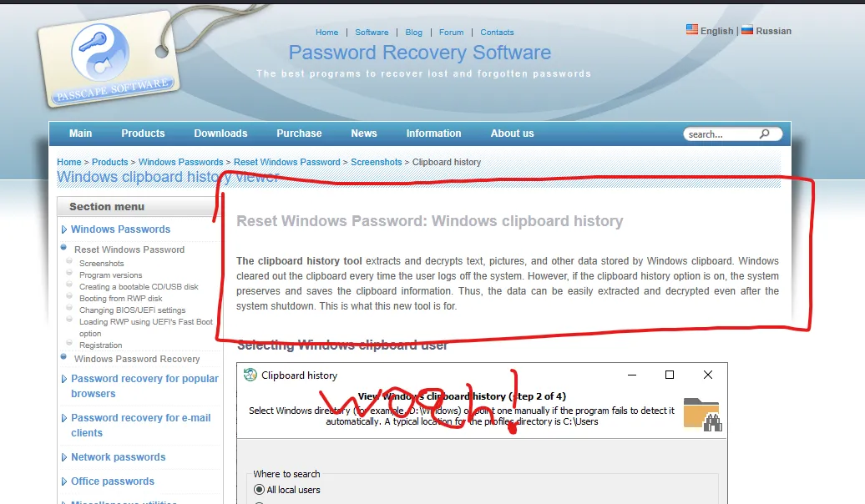Click the folder with binoculars icon
865x504 pixels.
point(703,414)
